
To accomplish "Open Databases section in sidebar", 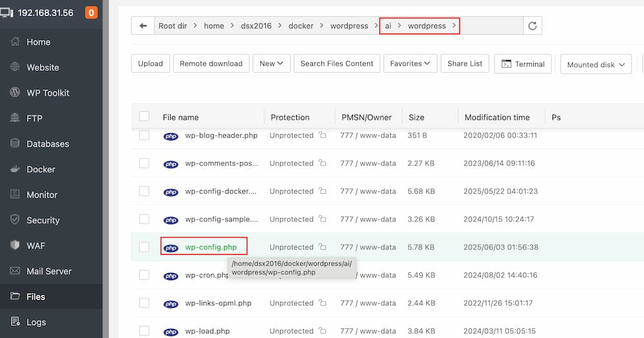I will click(48, 144).
